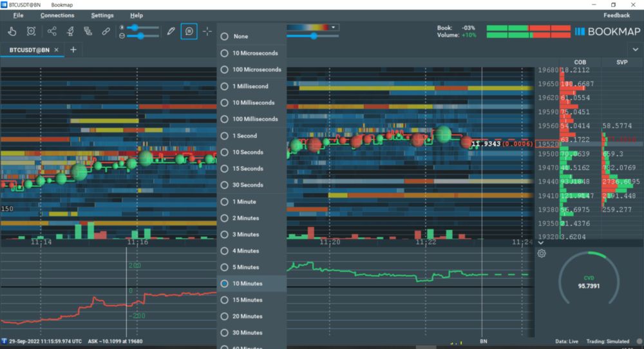Click the selected 10 Minutes option
Viewport: 644px width, 349px height.
(x=251, y=284)
